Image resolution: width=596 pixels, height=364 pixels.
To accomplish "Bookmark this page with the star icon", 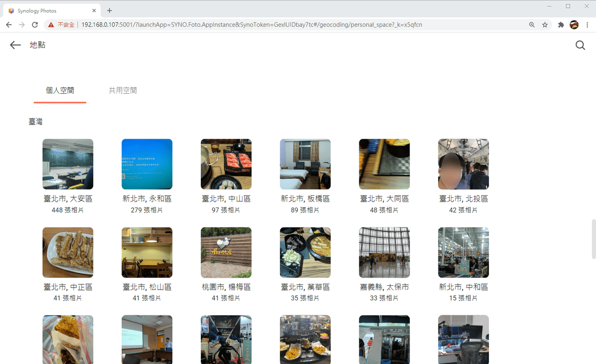I will [x=545, y=25].
